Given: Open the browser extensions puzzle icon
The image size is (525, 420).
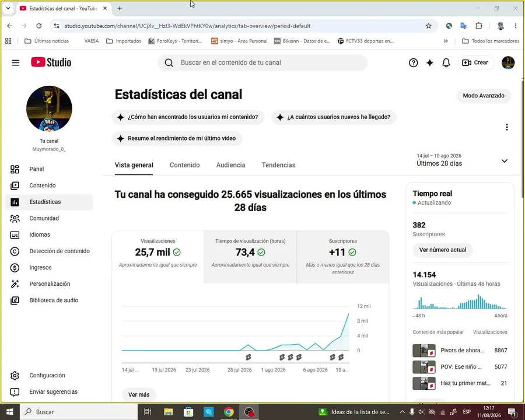Looking at the screenshot, I should coord(479,26).
